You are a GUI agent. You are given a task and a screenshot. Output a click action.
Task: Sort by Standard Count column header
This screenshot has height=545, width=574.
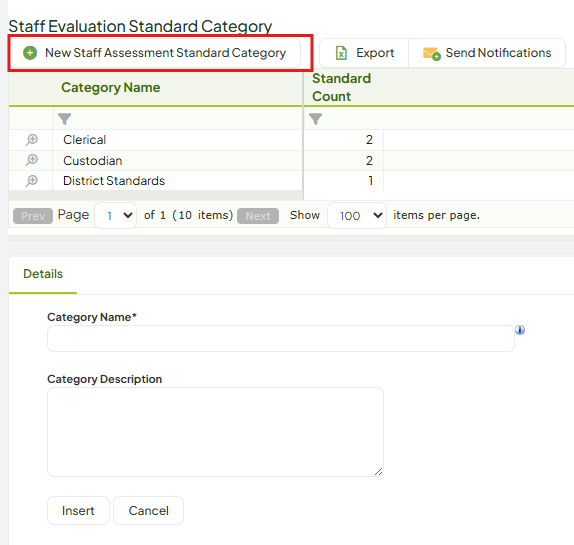pyautogui.click(x=341, y=87)
